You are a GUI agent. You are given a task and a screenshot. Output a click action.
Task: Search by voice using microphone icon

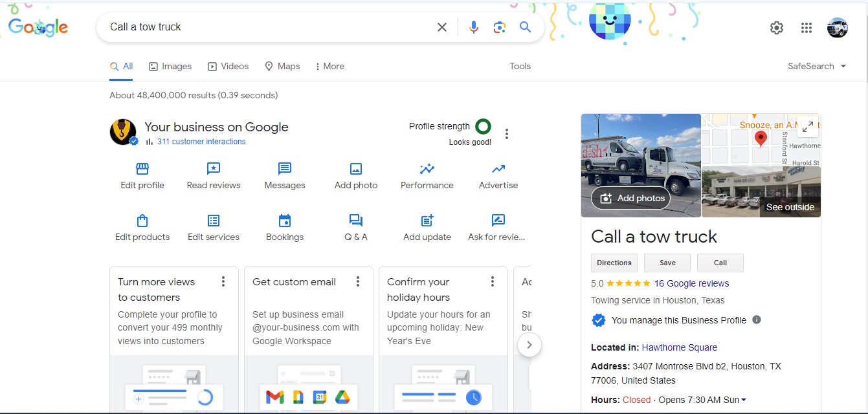point(474,27)
